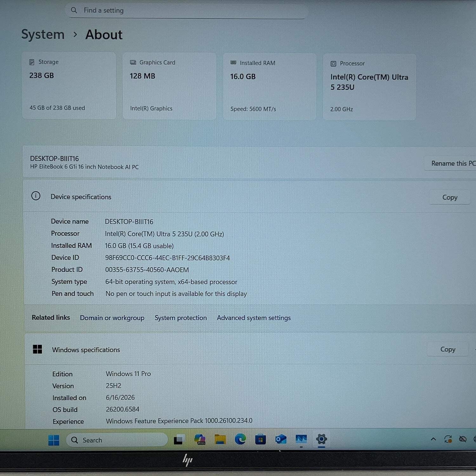Screen dimensions: 476x476
Task: Click the sync status tray icon
Action: 448,439
